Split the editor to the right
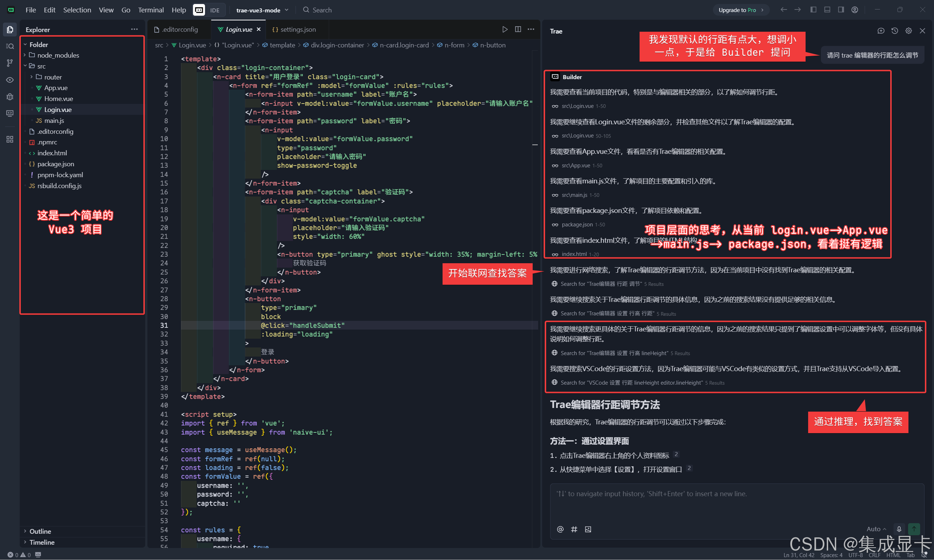The height and width of the screenshot is (560, 934). coord(518,30)
